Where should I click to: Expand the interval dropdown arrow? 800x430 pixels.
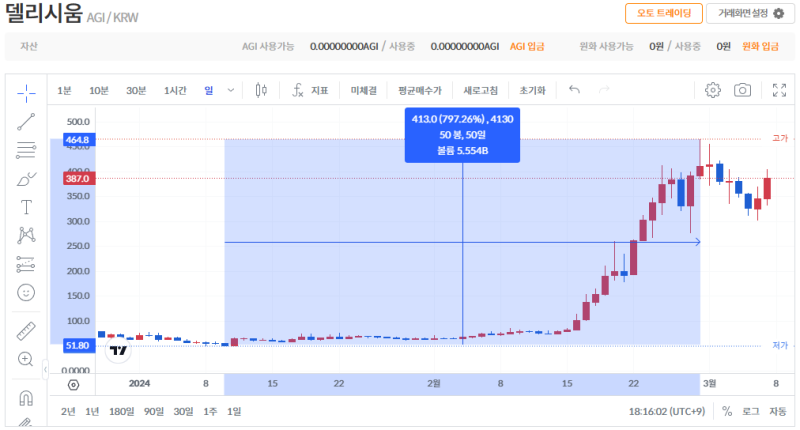231,90
